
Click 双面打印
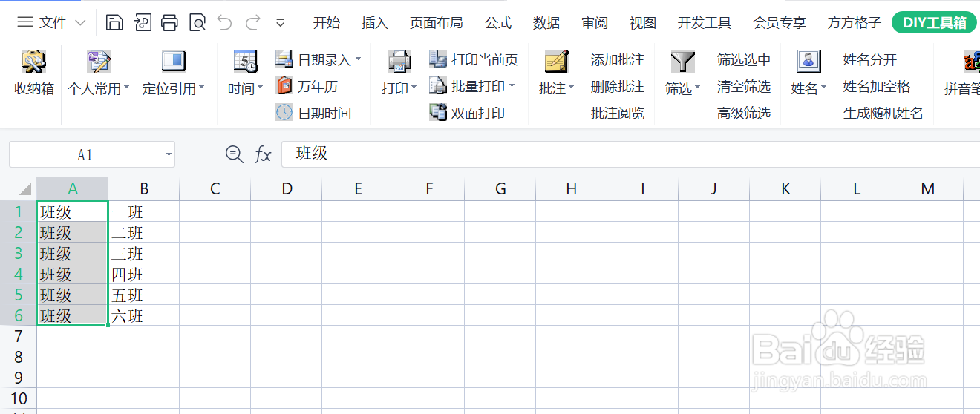point(467,113)
